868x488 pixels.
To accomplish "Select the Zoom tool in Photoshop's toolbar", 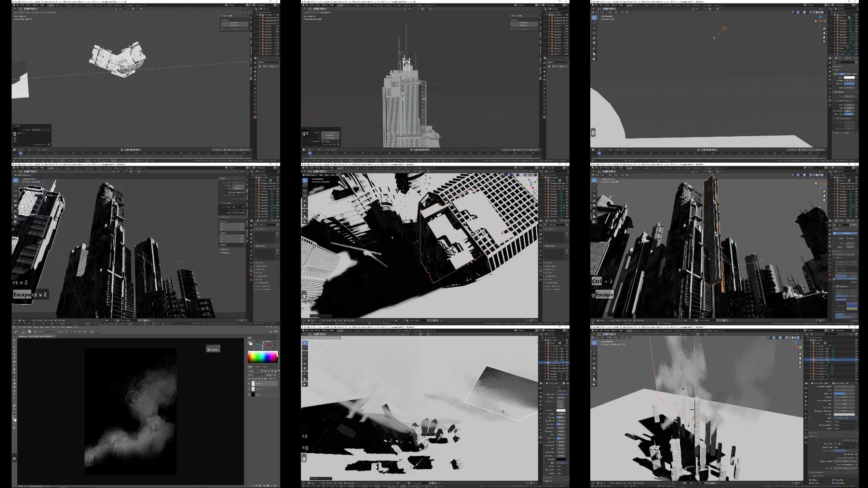I will pos(14,409).
